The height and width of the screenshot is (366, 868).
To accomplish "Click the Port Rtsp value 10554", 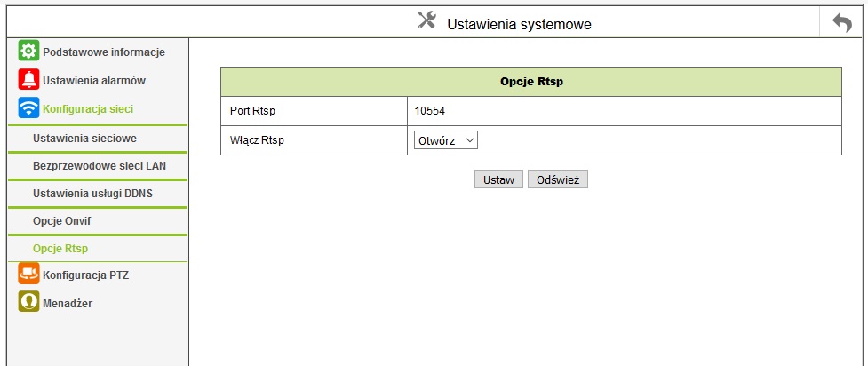I will tap(430, 111).
